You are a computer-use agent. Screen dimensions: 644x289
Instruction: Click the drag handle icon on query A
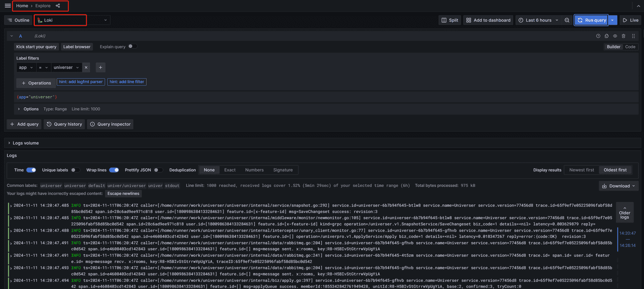(633, 36)
